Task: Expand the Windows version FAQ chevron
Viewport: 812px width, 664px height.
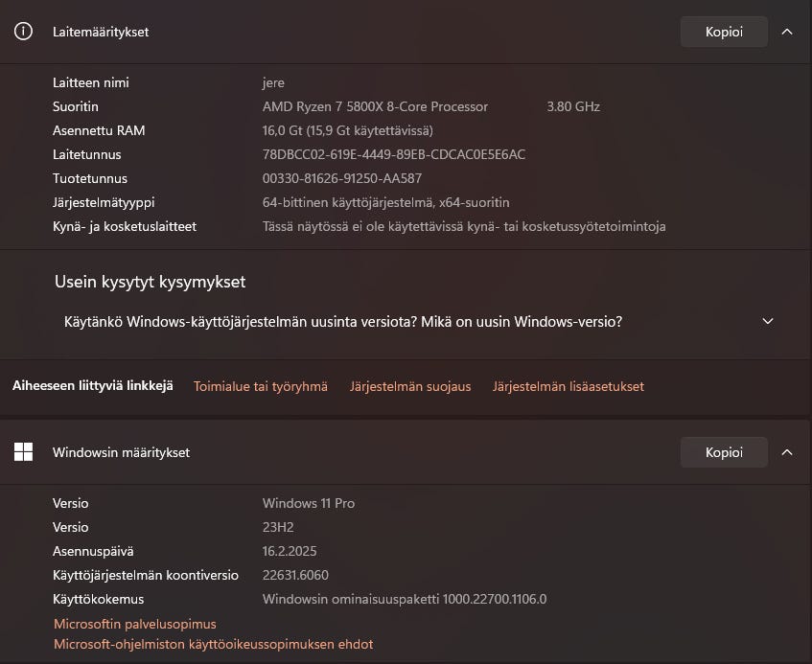Action: click(x=768, y=322)
